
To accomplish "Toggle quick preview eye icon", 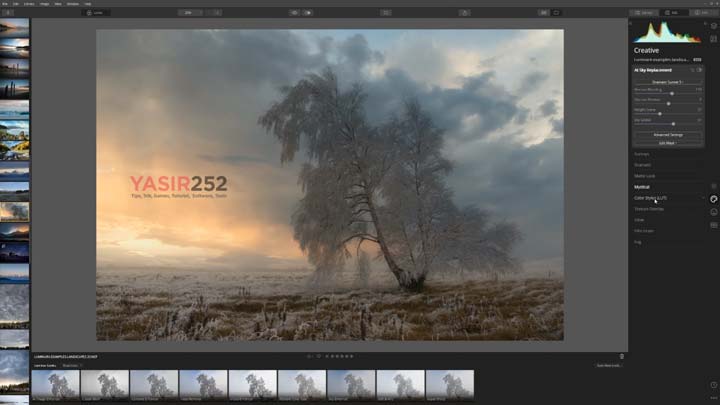I will [294, 13].
